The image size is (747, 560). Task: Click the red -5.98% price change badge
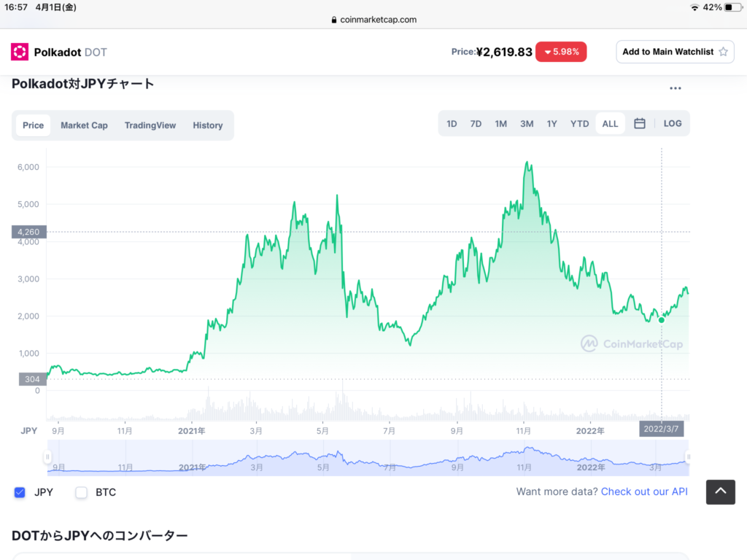(561, 52)
